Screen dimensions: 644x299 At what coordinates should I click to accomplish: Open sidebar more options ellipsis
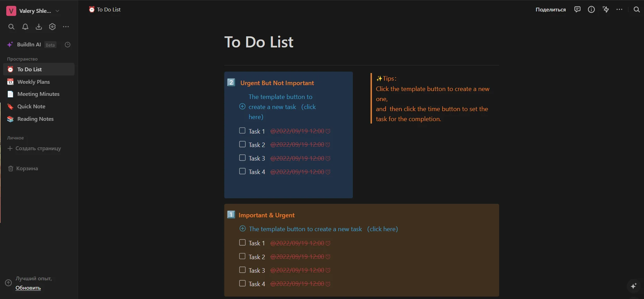(66, 27)
